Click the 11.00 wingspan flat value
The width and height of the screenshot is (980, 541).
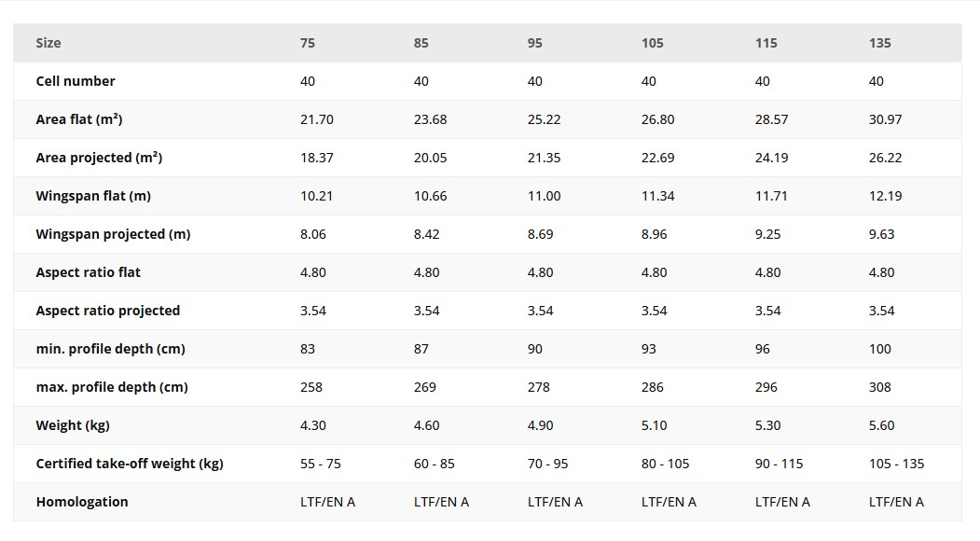(x=544, y=196)
